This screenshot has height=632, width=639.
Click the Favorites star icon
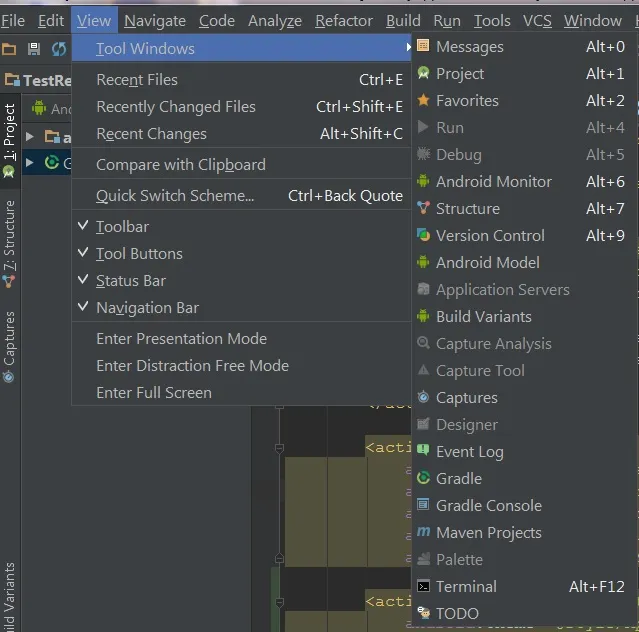click(423, 100)
